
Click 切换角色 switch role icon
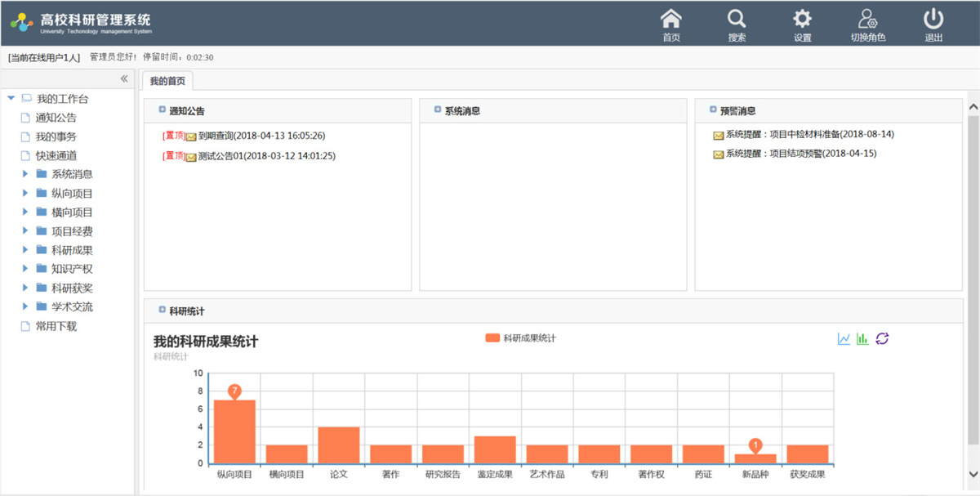coord(867,20)
